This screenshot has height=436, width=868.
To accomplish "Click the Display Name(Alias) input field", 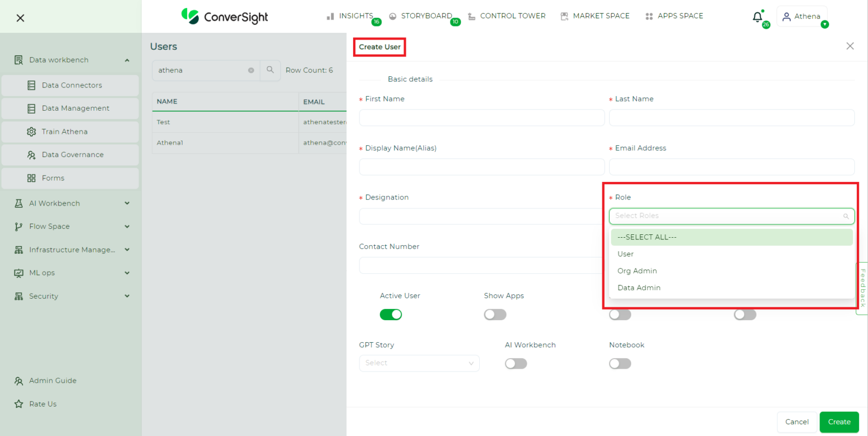I will (x=482, y=167).
